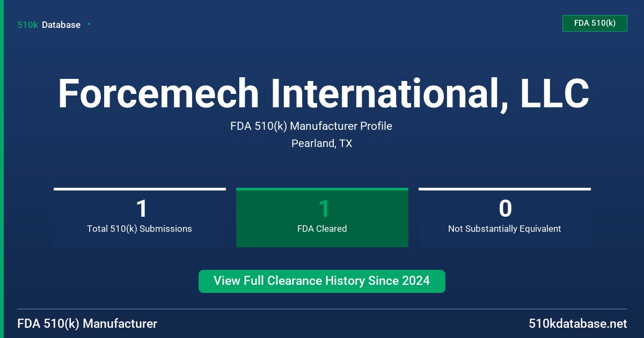Select the Total 510(k) Submissions card
The width and height of the screenshot is (644, 338).
140,217
